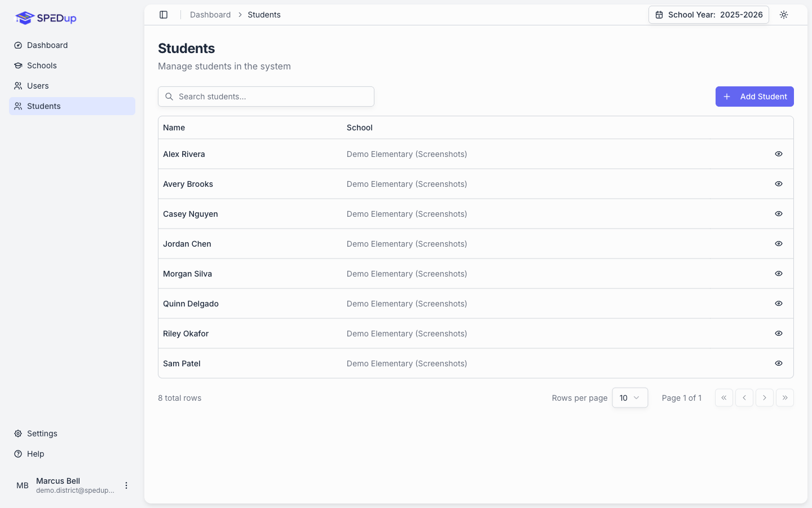View Sam Patel using eye icon
The height and width of the screenshot is (508, 812).
pos(779,364)
